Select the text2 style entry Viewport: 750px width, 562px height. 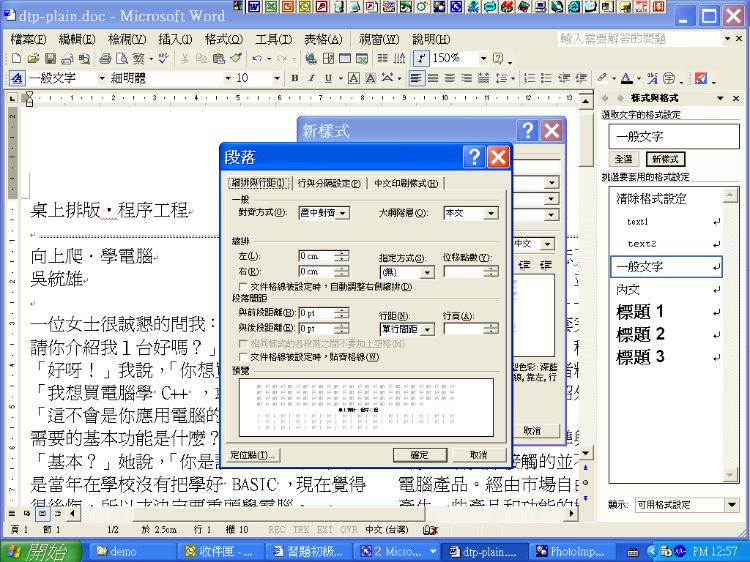[666, 244]
